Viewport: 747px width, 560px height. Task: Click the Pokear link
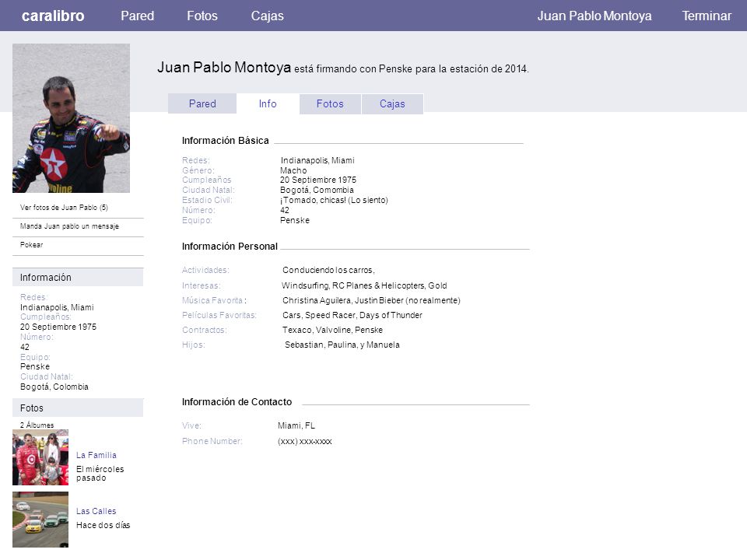point(31,245)
